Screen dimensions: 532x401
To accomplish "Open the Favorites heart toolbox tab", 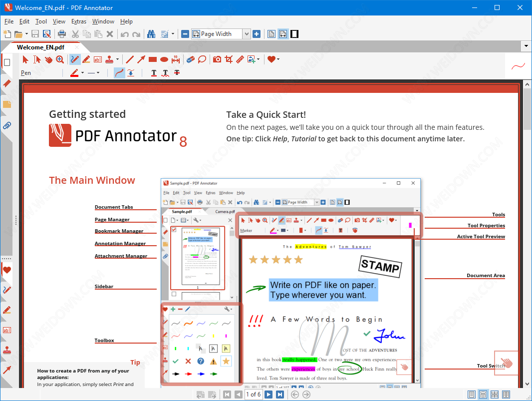I will coord(6,270).
